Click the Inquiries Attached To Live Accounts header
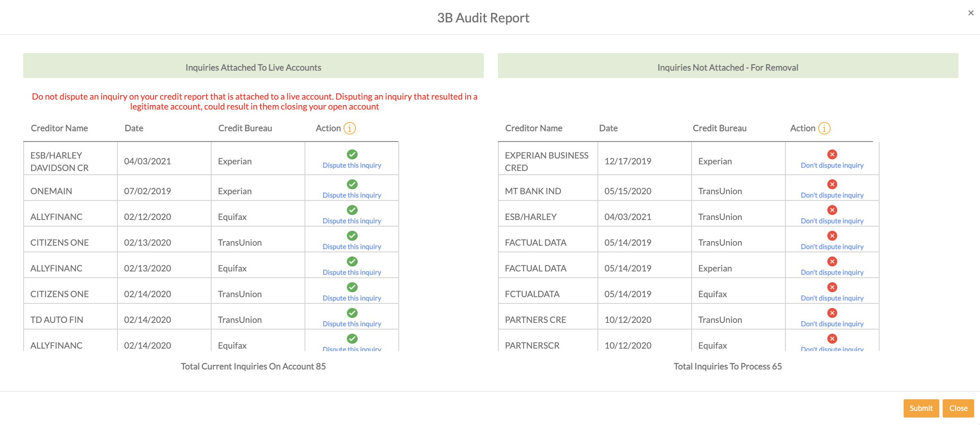 click(254, 66)
